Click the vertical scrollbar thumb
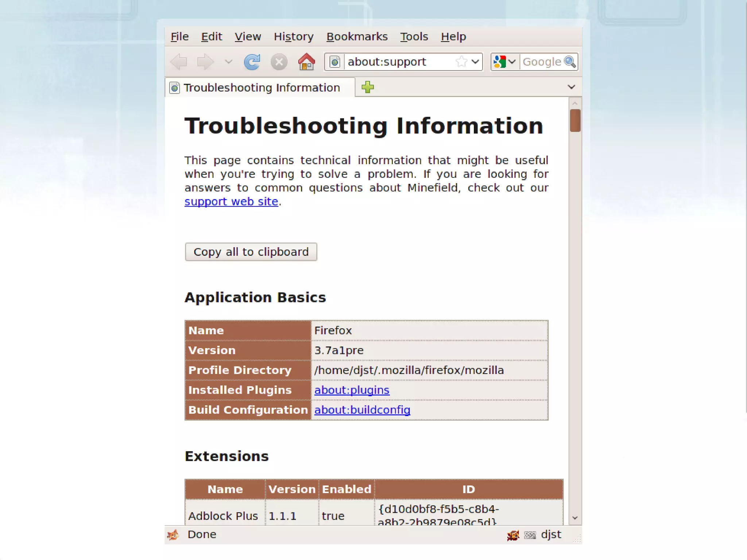747x560 pixels. pos(575,120)
